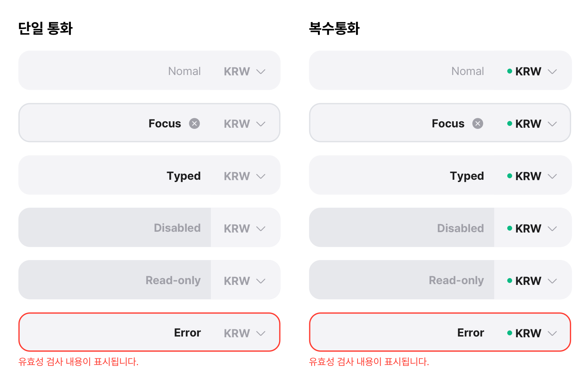This screenshot has width=588, height=384.
Task: Open KRW selector in multi-currency Focus row
Action: 532,124
